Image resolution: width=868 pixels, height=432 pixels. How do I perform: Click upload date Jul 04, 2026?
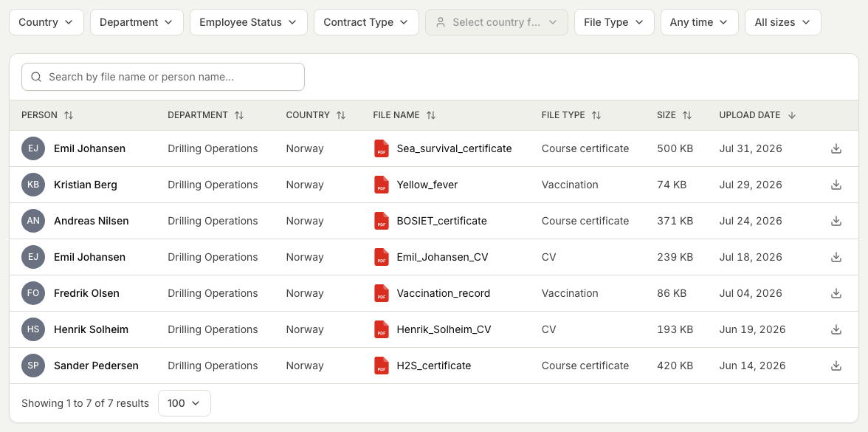751,293
